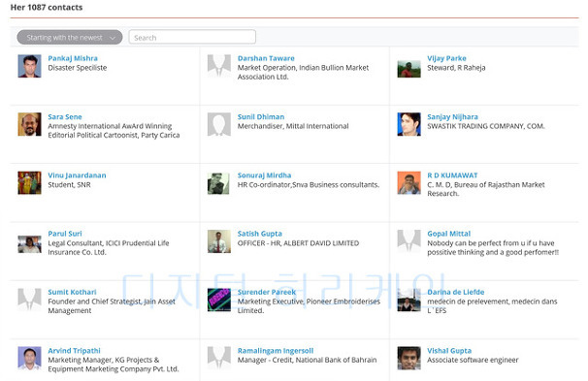Open Satish Gupta's profile link
This screenshot has height=381, width=588.
point(259,234)
